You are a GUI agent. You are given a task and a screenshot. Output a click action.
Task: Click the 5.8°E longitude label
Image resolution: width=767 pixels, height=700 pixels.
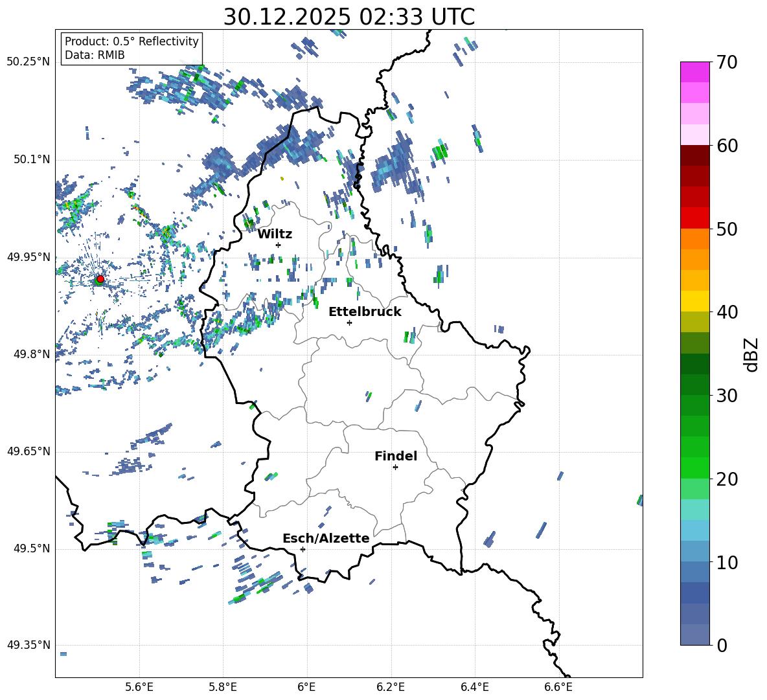223,687
